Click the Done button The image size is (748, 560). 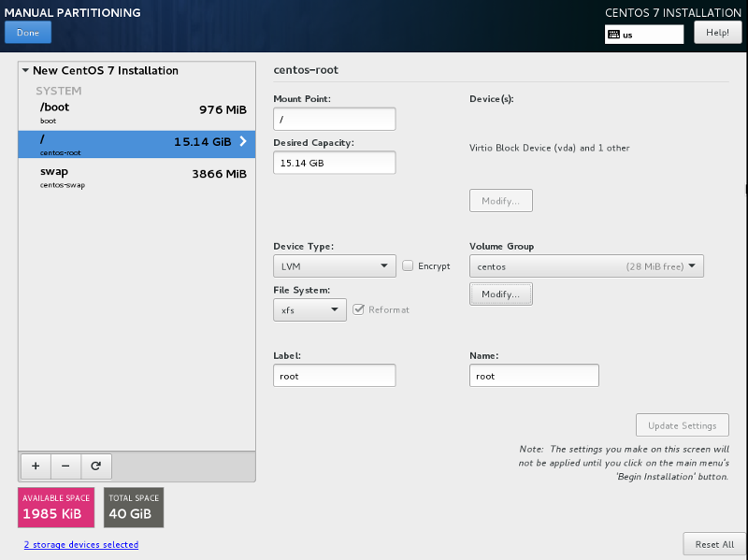coord(27,32)
